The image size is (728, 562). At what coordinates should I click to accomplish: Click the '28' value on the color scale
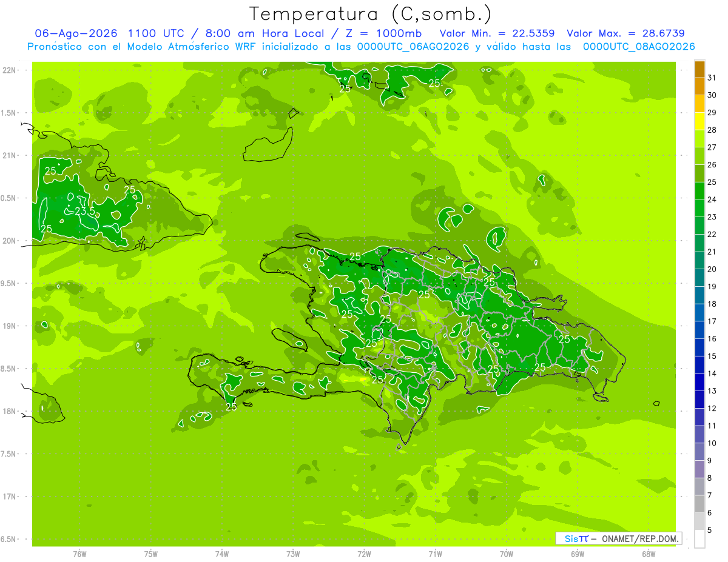tap(712, 130)
